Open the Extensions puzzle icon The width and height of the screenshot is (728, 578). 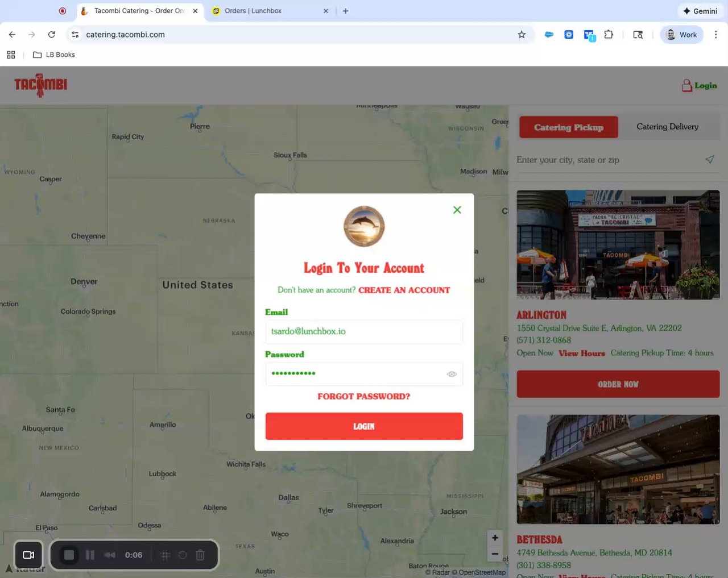click(609, 35)
